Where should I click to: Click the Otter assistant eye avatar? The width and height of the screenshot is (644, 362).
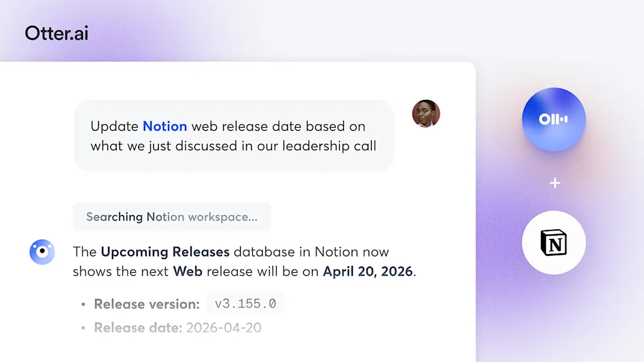pyautogui.click(x=42, y=252)
